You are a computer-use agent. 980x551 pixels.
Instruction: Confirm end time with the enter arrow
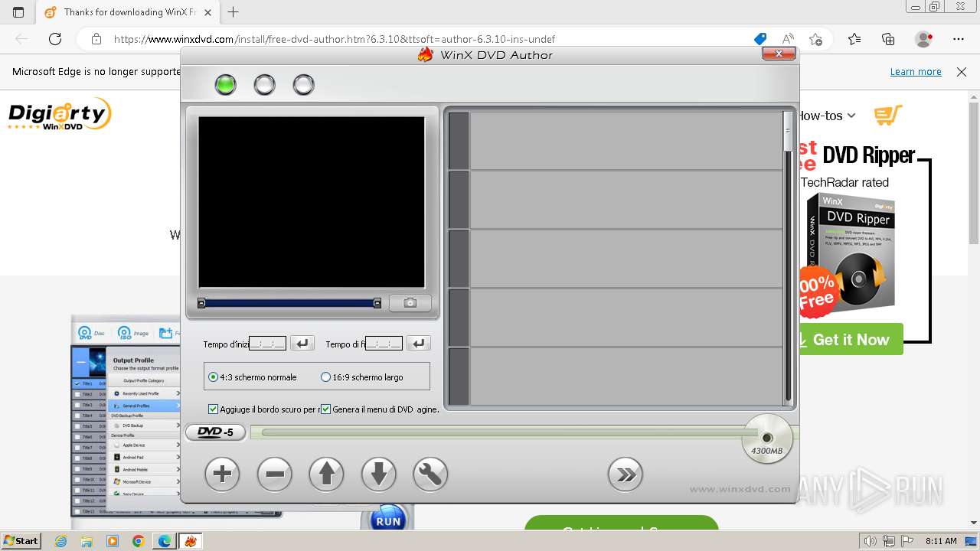418,344
